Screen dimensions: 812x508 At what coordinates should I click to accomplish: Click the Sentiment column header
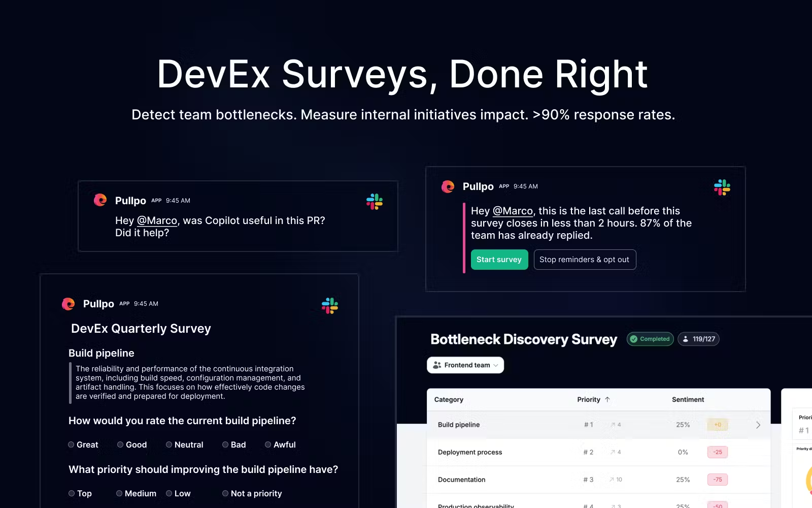[x=688, y=399]
